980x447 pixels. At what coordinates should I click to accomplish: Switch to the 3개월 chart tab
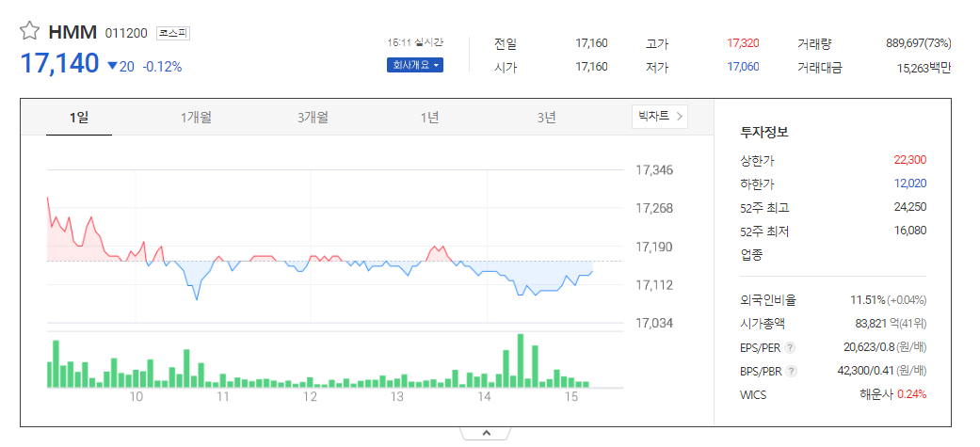(x=313, y=117)
